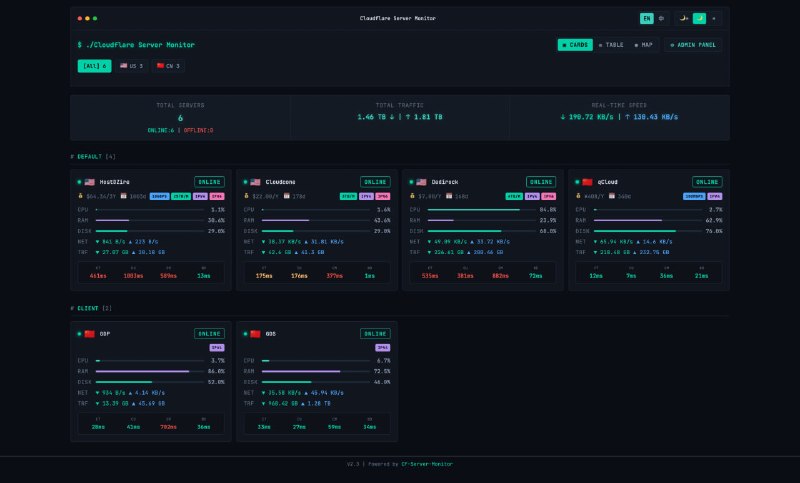Click the green status dot on Cloudcone
Viewport: 800px width, 483px height.
pos(245,182)
